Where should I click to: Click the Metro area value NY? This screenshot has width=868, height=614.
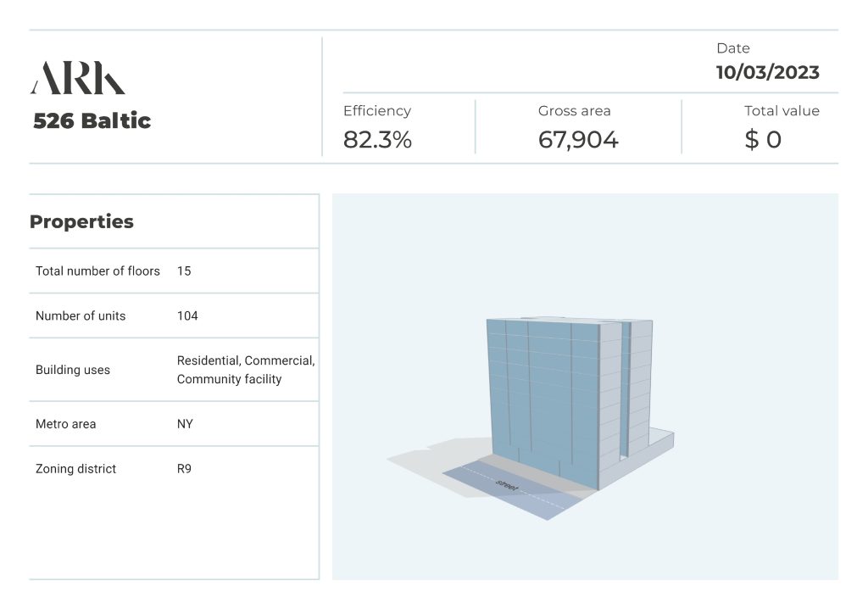pos(185,424)
